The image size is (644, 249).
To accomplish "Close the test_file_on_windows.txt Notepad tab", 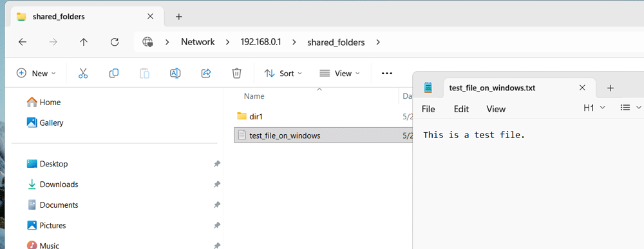I will point(582,87).
